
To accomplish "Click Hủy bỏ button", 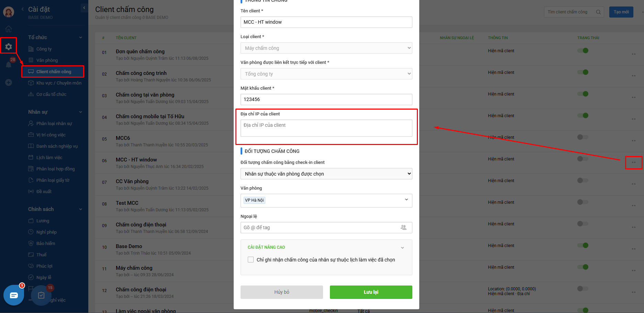I will pos(282,292).
